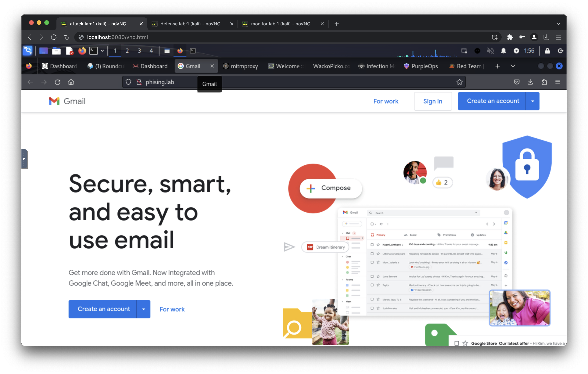Screen dimensions: 588x374
Task: Check the Google Store email checkbox
Action: (x=456, y=343)
